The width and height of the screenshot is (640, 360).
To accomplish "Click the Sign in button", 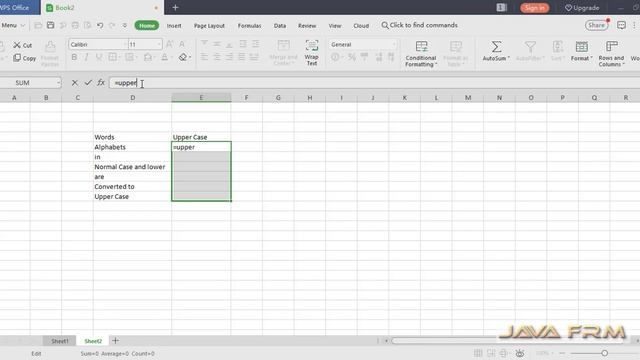I will click(x=535, y=8).
